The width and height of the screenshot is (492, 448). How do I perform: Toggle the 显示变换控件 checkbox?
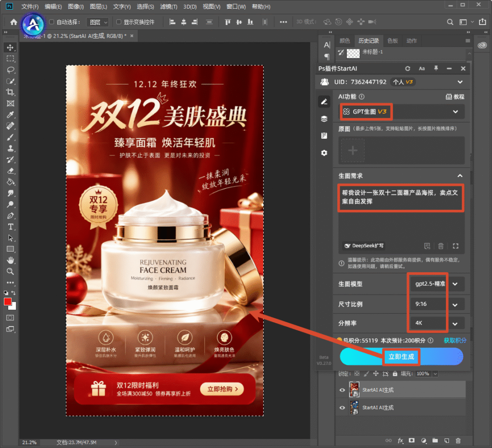click(119, 22)
